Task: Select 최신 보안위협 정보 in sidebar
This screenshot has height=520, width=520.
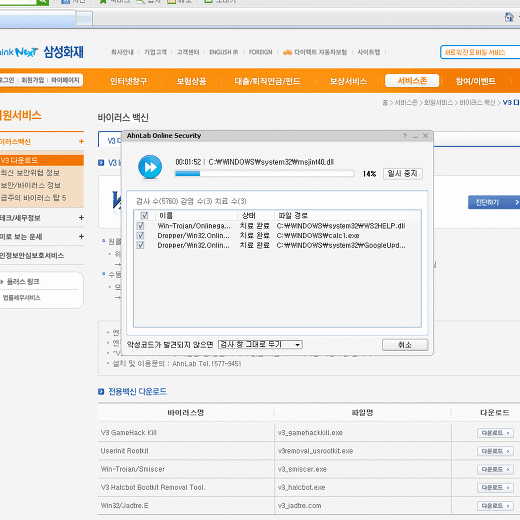Action: pyautogui.click(x=30, y=173)
